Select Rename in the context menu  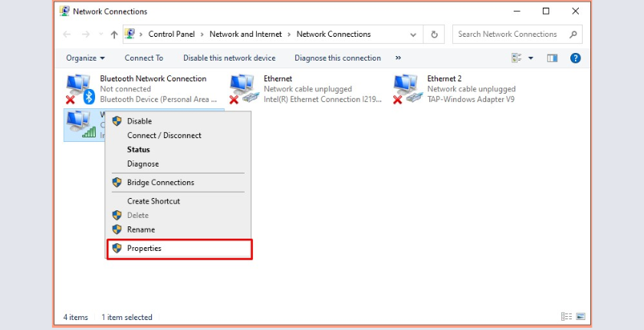click(x=179, y=229)
